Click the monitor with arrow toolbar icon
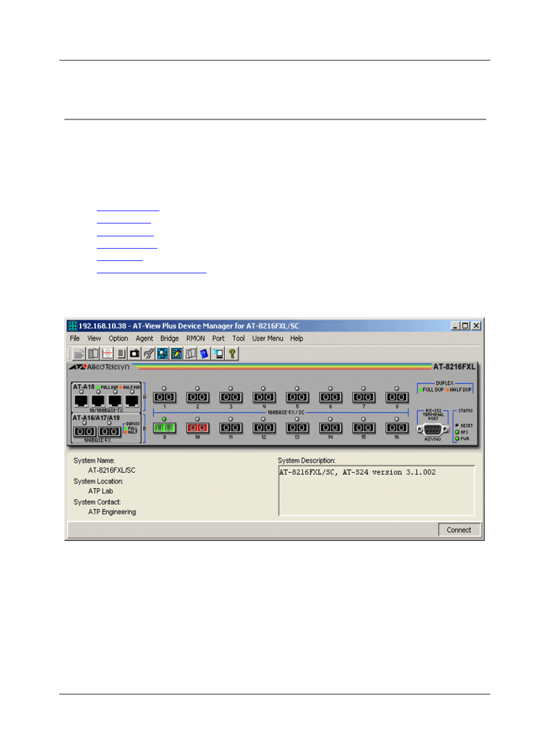 click(218, 353)
